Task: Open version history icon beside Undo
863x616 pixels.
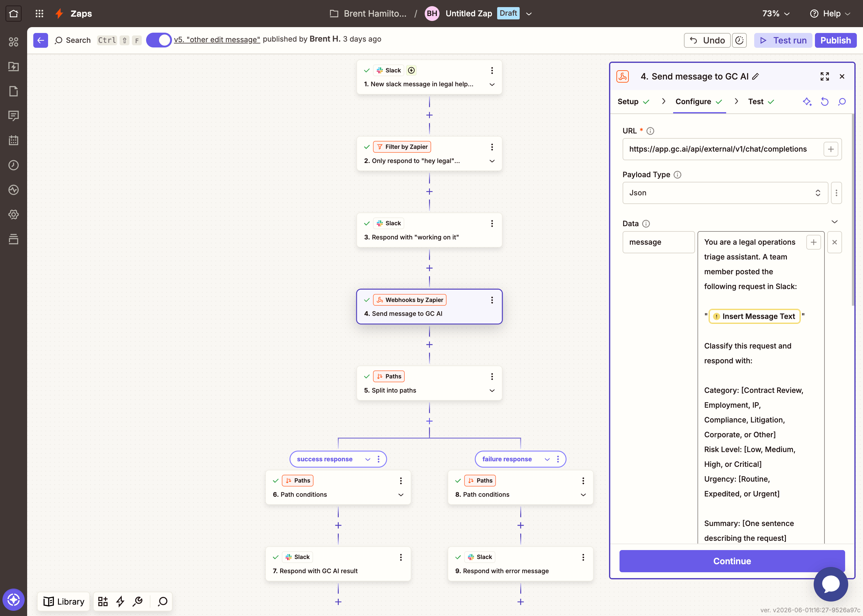Action: point(739,40)
